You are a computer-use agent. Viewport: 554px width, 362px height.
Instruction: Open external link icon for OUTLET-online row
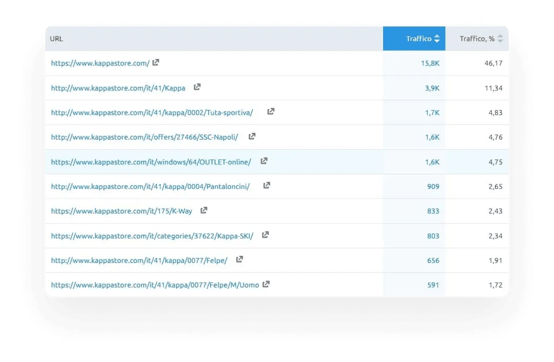coord(264,161)
